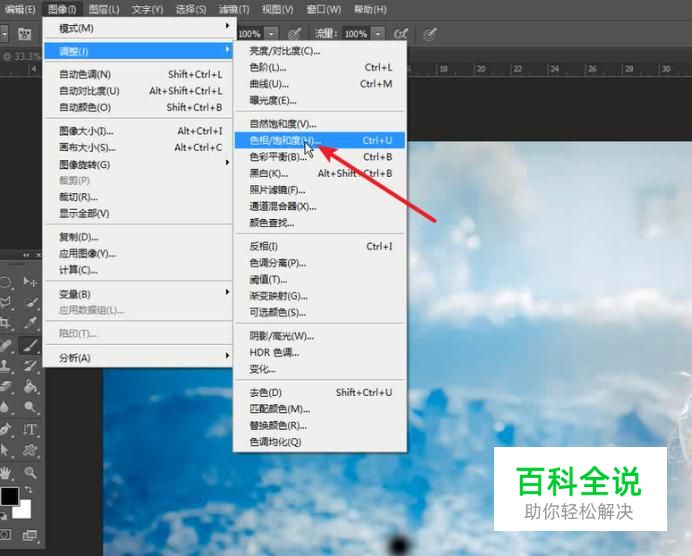Select the Eyedropper tool
692x556 pixels.
(30, 323)
